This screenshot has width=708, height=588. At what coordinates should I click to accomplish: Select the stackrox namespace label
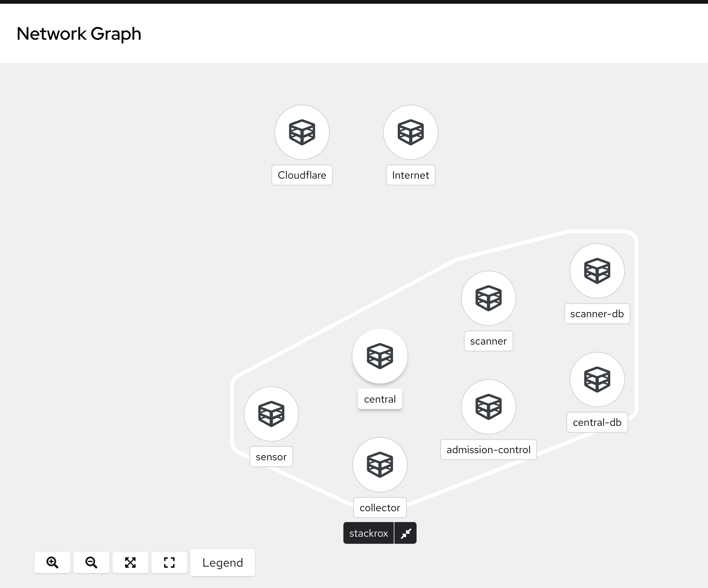(x=369, y=533)
